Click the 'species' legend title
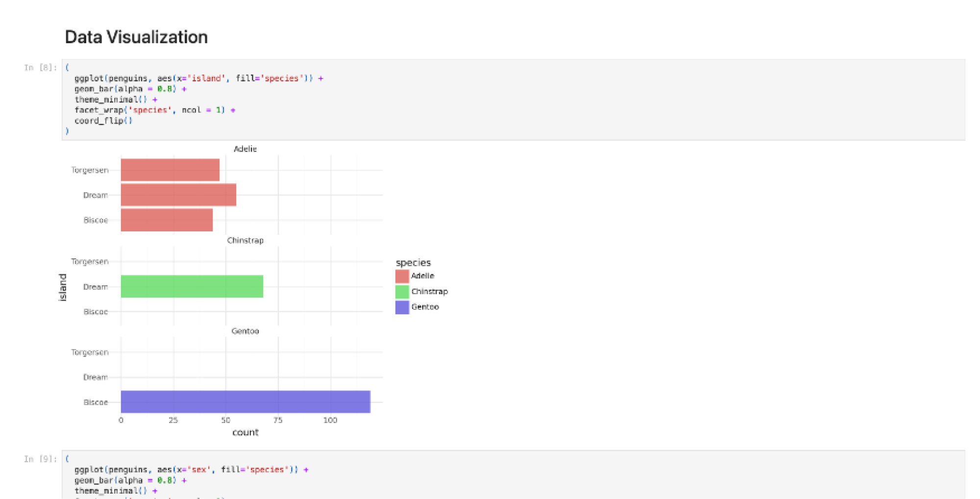 (x=413, y=263)
